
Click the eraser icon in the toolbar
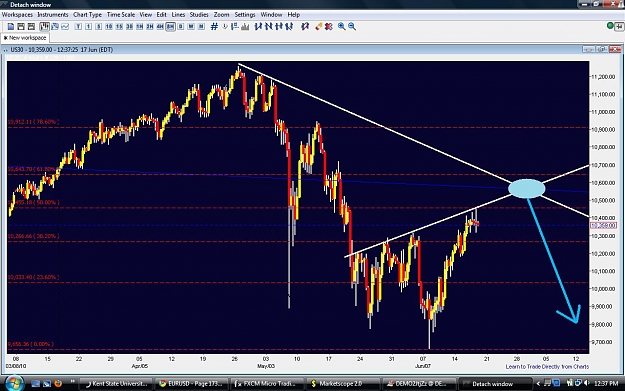tap(318, 27)
